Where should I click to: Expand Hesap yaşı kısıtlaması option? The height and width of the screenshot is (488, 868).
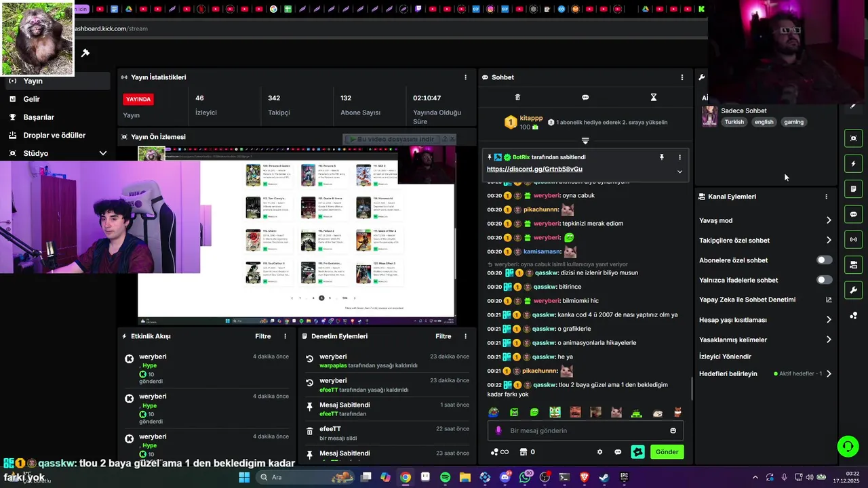pos(829,320)
